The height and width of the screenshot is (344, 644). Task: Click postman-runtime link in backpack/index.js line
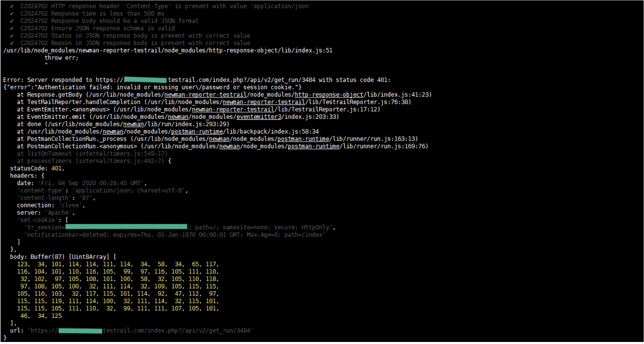197,132
